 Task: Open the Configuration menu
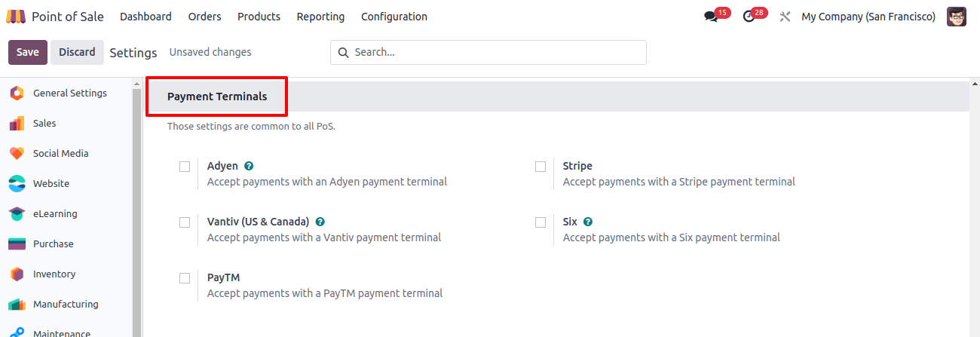(x=394, y=17)
